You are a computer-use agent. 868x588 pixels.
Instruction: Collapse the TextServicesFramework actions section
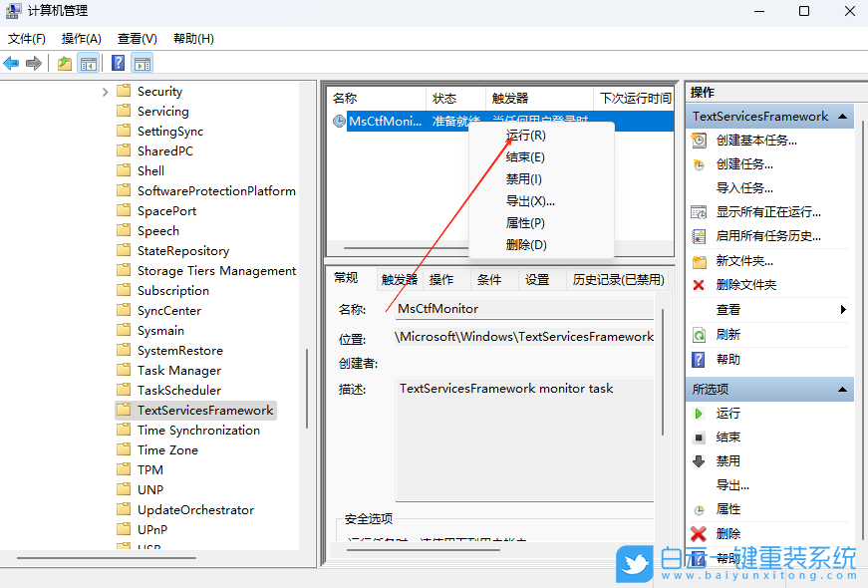(x=842, y=116)
